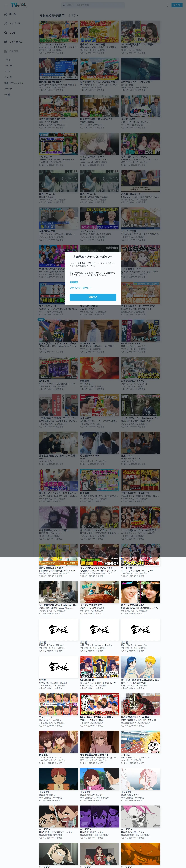Image resolution: width=186 pixels, height=868 pixels.
Task: Click テレビ千鳥 title text
Action: click(x=127, y=568)
